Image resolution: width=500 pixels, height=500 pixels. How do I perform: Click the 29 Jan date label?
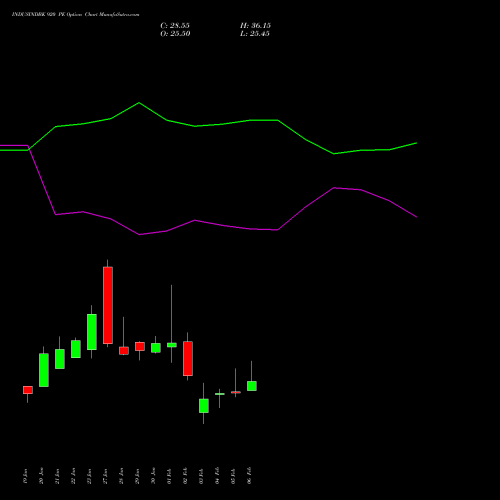138,476
